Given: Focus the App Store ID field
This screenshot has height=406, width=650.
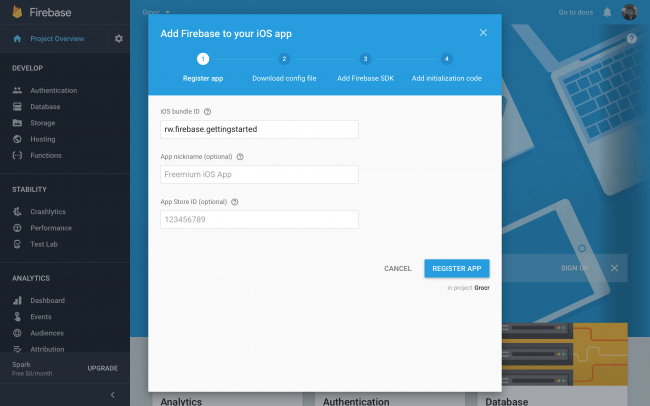Looking at the screenshot, I should point(259,219).
